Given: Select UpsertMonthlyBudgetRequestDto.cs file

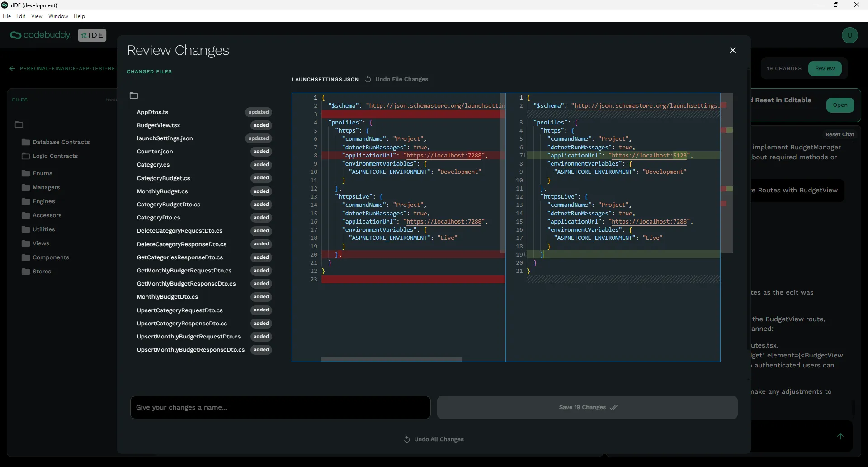Looking at the screenshot, I should pyautogui.click(x=189, y=337).
